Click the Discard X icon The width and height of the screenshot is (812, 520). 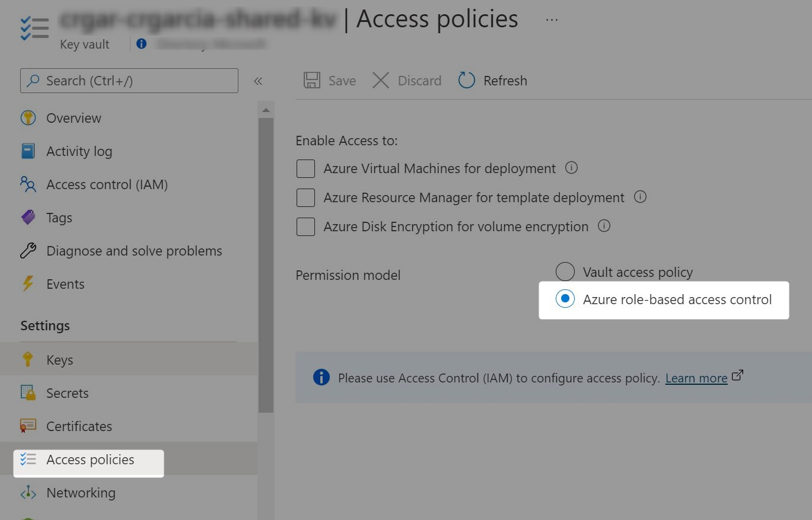pos(381,81)
